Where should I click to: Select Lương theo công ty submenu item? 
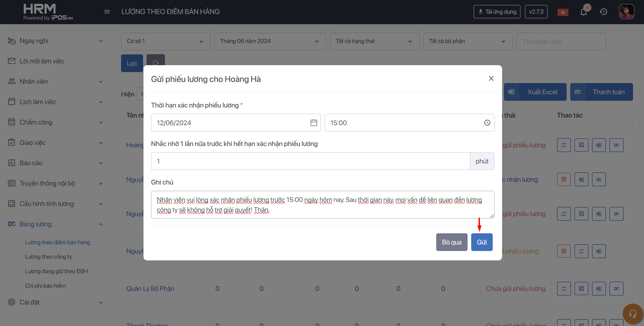pyautogui.click(x=48, y=257)
